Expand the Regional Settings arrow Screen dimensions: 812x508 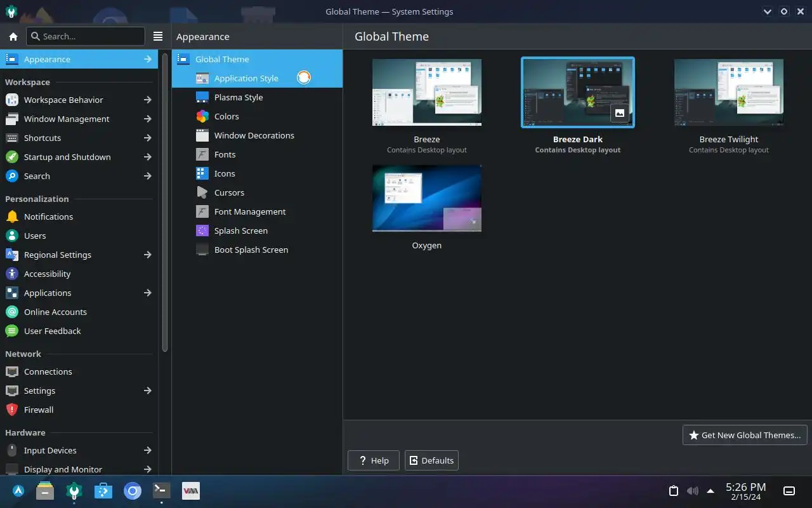(147, 255)
